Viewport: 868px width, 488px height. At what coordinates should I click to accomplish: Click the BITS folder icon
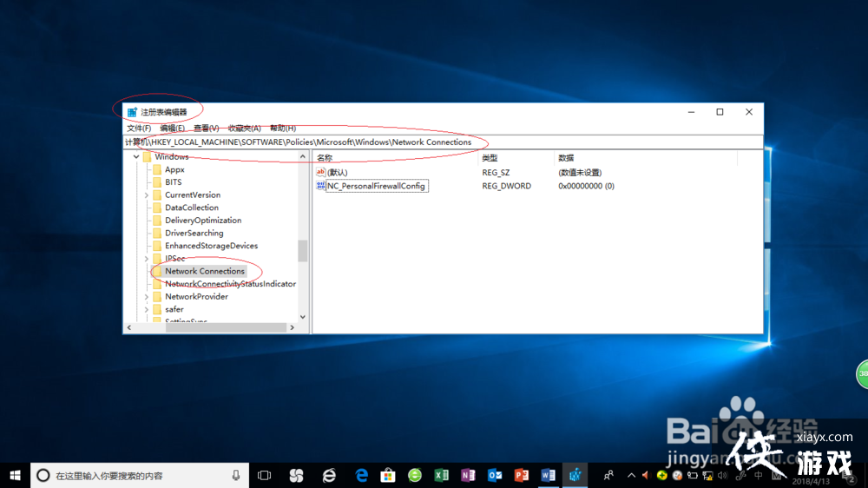click(x=157, y=182)
